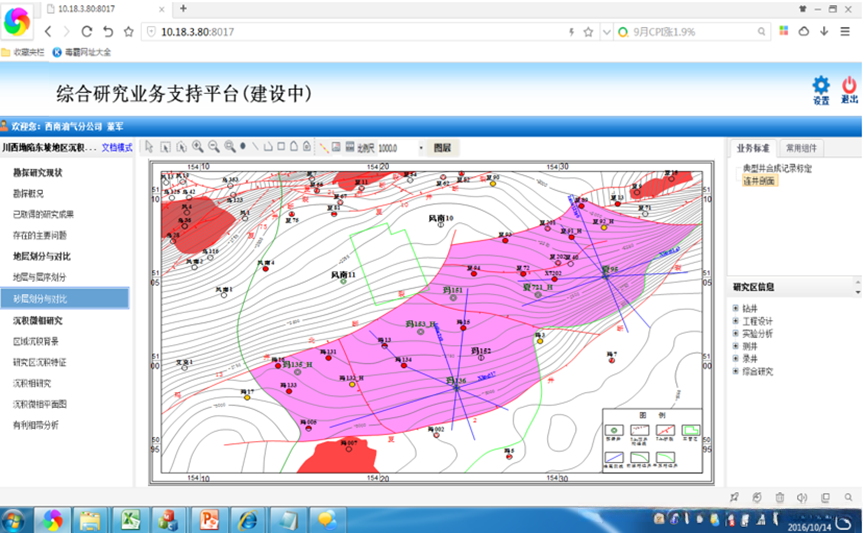Click the browser back arrow
Screen dimensions: 865x533
point(48,31)
